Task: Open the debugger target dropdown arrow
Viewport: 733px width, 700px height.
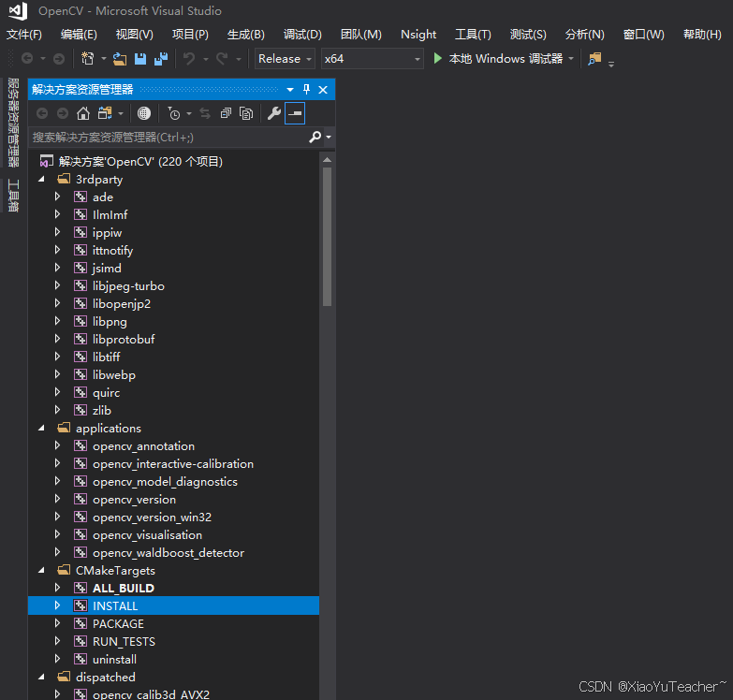Action: (x=571, y=59)
